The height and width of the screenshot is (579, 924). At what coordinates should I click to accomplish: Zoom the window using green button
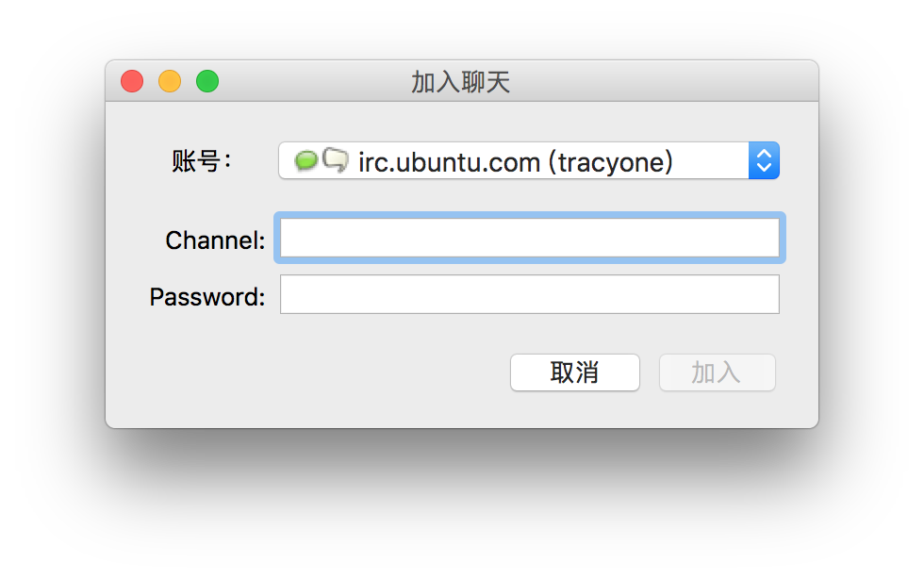[x=207, y=82]
